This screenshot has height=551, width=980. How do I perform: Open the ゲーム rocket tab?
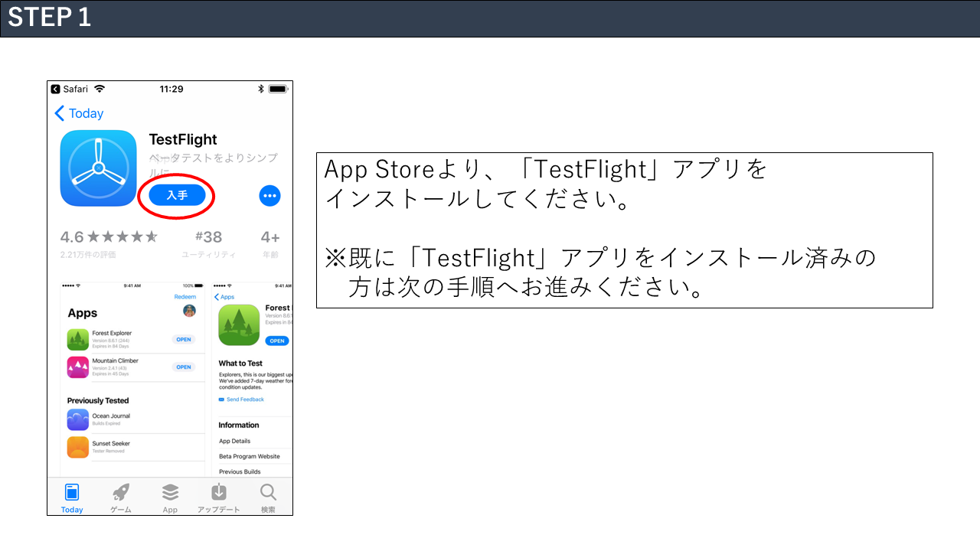pyautogui.click(x=121, y=497)
